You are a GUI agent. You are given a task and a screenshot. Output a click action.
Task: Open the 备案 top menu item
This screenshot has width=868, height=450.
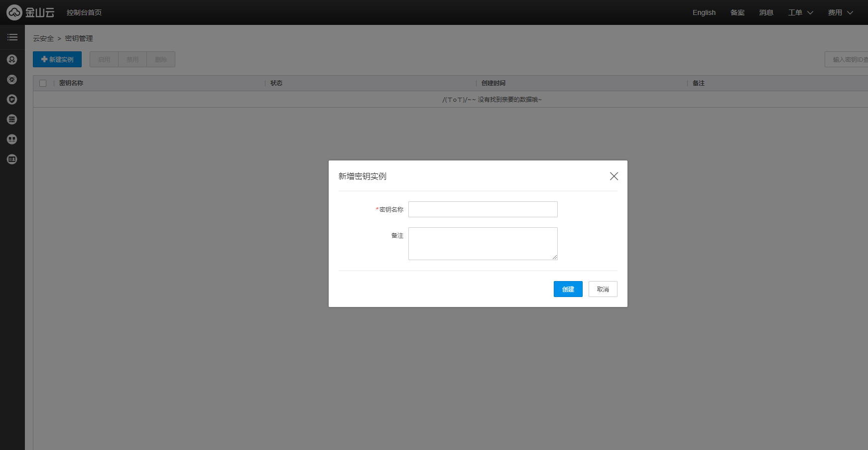pos(737,12)
